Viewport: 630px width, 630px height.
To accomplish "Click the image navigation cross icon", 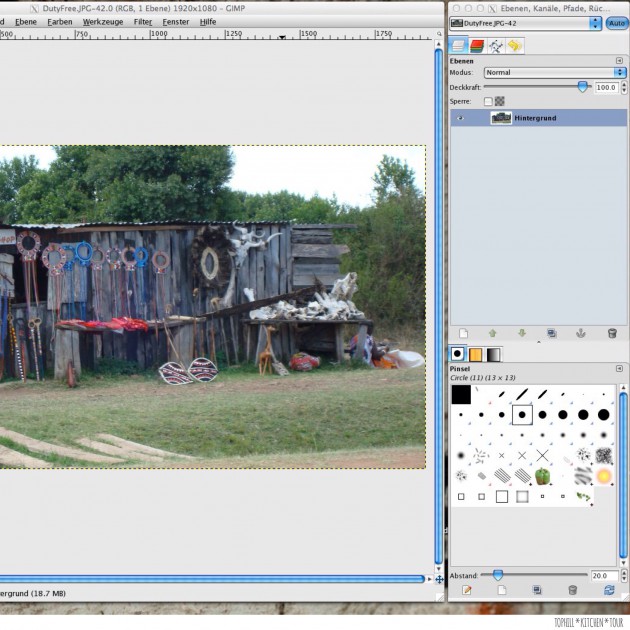I will (x=439, y=579).
